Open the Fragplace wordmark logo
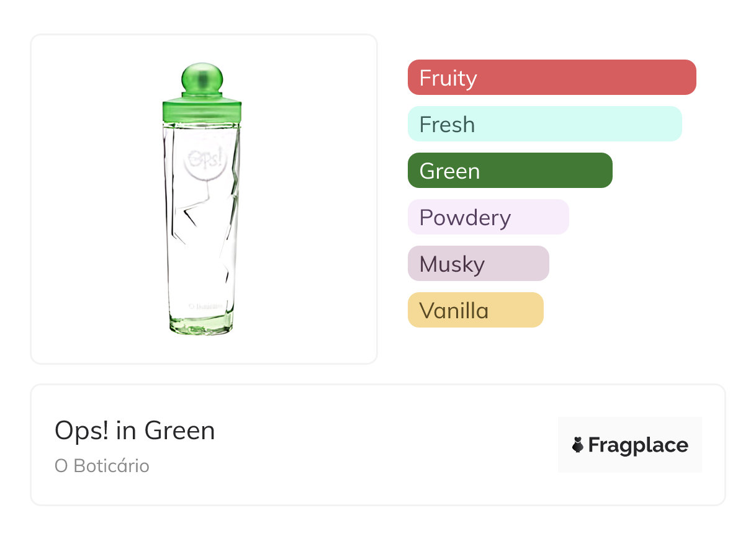This screenshot has height=536, width=756. coord(638,445)
